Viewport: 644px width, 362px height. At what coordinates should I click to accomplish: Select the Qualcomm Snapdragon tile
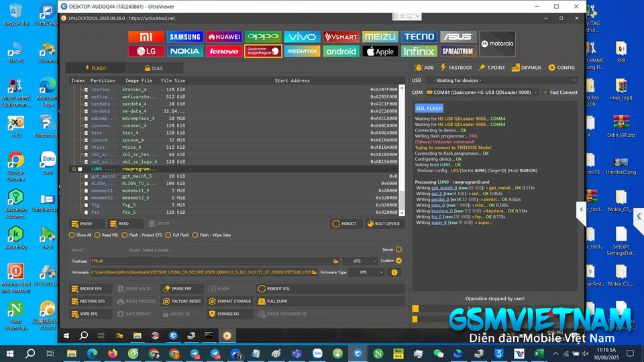(x=263, y=52)
